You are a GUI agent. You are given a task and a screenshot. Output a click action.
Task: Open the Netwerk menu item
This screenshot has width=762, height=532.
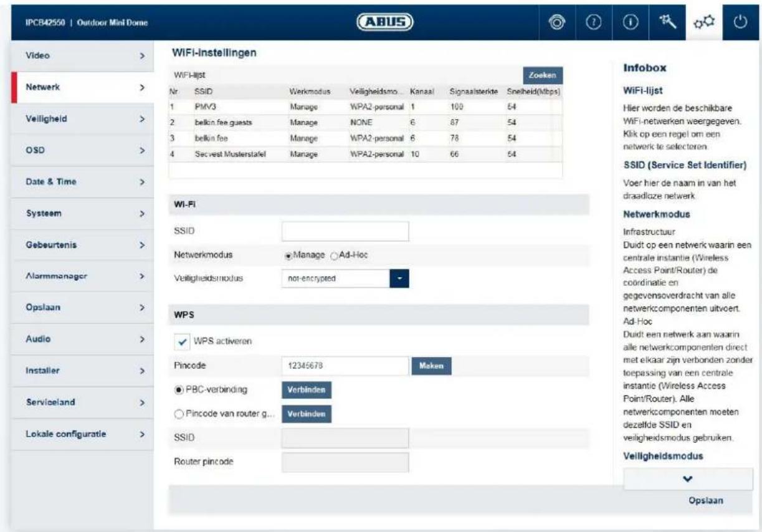tap(82, 87)
